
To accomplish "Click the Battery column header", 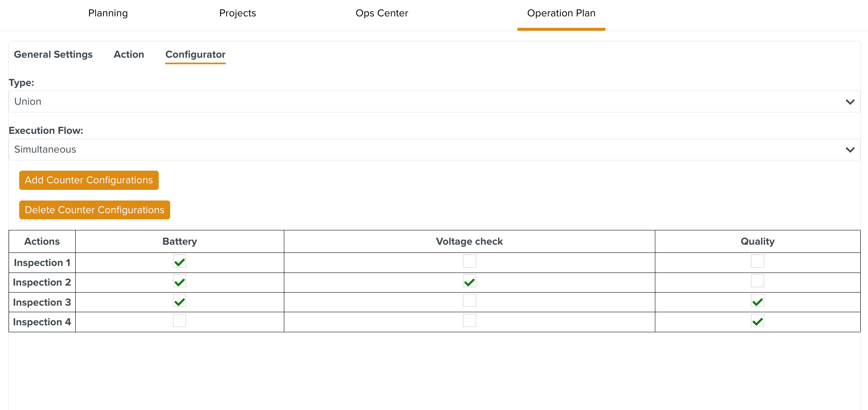I will point(180,241).
